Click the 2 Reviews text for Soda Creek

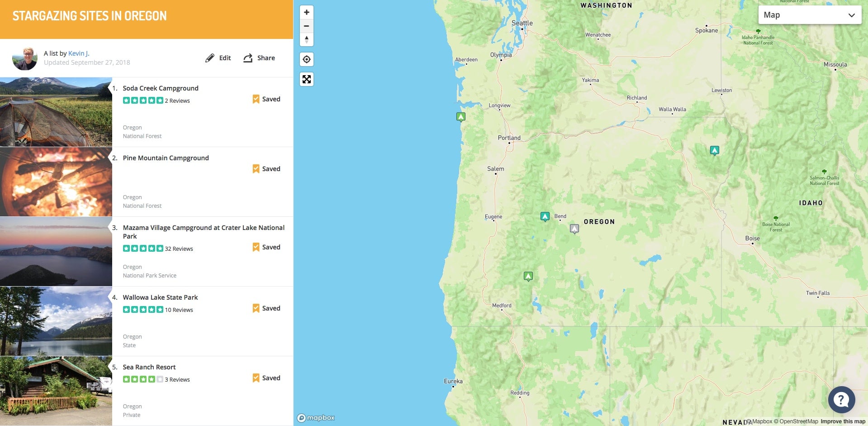tap(177, 101)
